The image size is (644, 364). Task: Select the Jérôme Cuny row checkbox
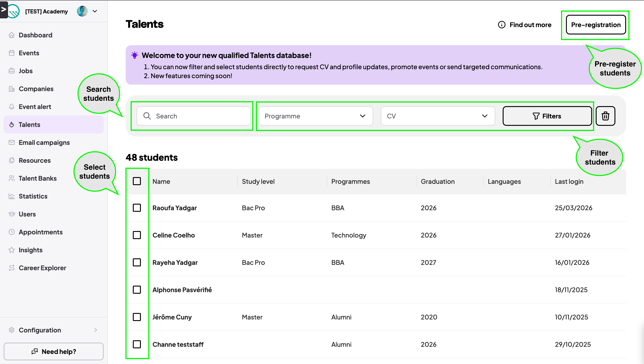click(137, 317)
